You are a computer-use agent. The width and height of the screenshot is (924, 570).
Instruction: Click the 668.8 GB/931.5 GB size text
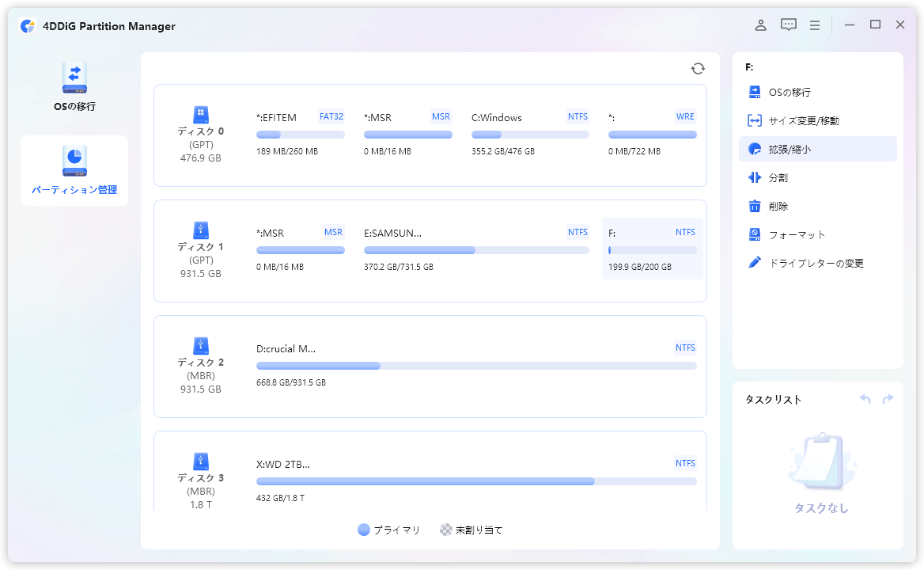(290, 382)
